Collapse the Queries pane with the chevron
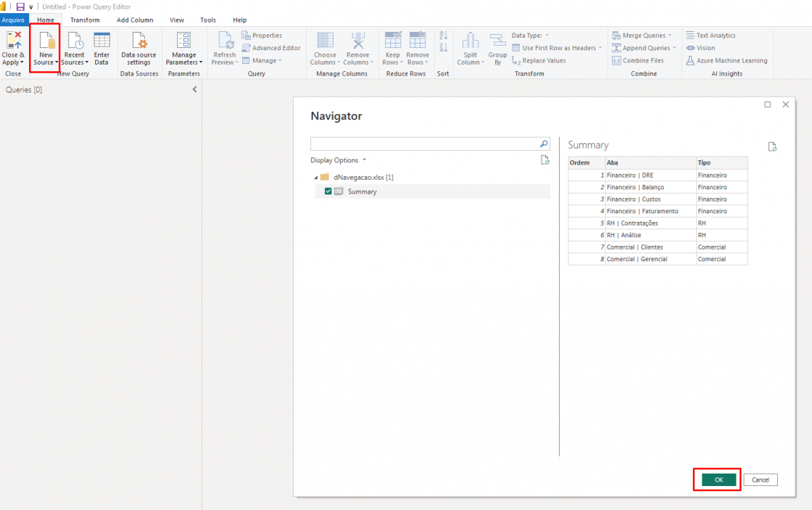The image size is (812, 510). point(194,89)
